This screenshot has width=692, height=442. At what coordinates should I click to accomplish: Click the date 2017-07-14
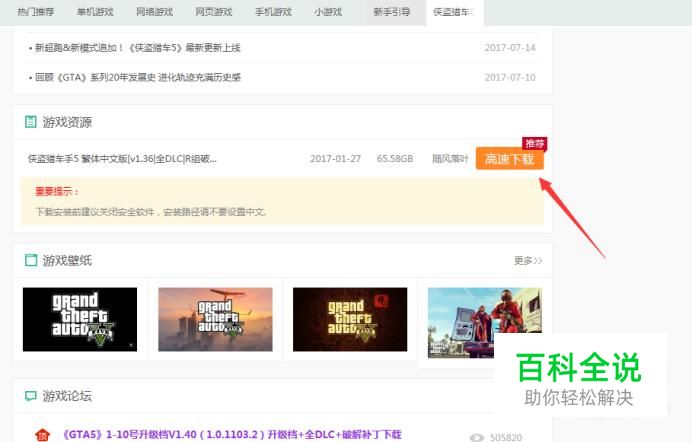pyautogui.click(x=510, y=48)
